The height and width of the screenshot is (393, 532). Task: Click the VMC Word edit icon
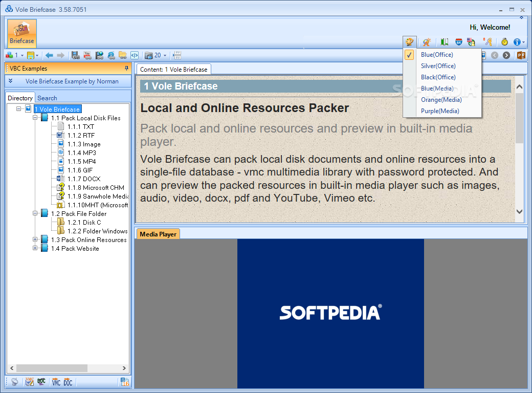[30, 382]
